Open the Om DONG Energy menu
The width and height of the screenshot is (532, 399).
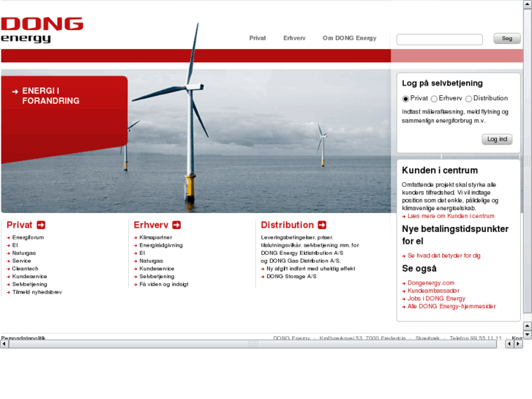point(350,38)
